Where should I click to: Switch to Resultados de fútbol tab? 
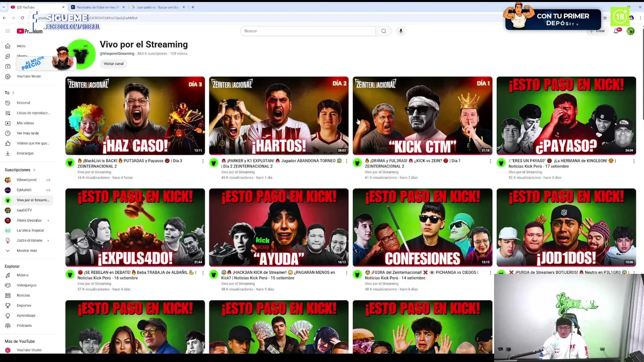click(97, 7)
